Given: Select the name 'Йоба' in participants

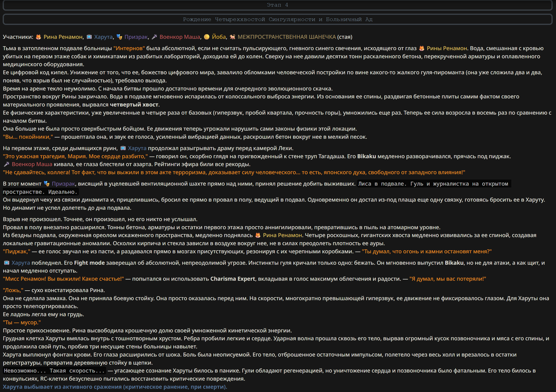Looking at the screenshot, I should click(x=219, y=37).
